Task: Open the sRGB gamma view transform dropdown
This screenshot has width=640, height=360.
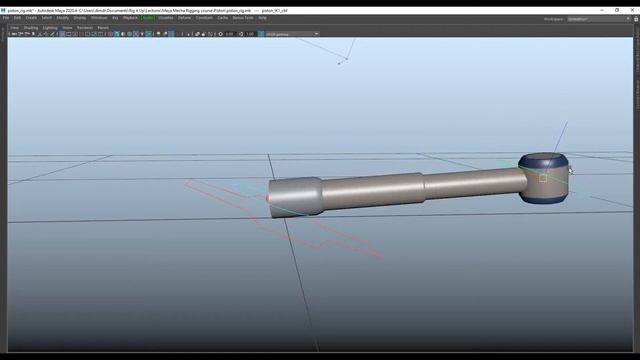Action: tap(291, 34)
